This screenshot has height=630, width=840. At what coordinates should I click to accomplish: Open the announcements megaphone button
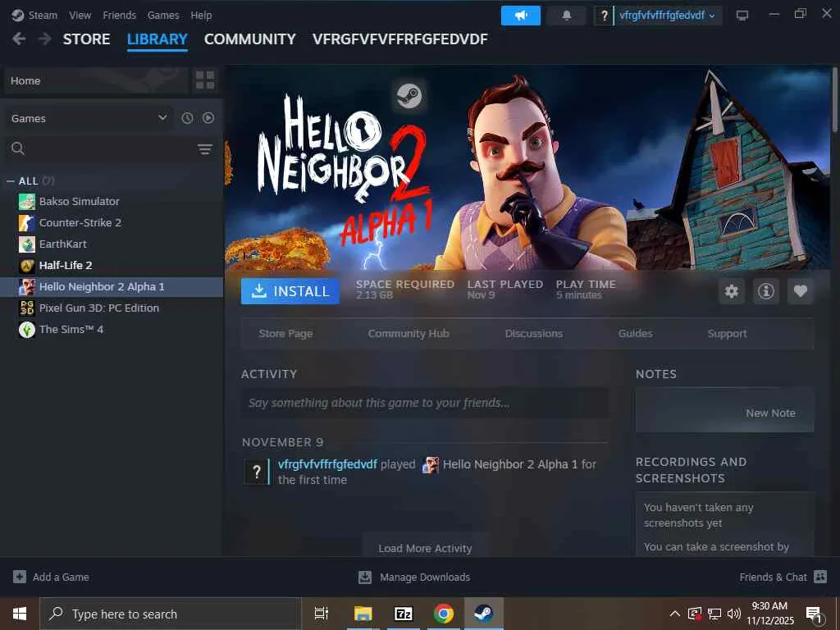tap(521, 16)
